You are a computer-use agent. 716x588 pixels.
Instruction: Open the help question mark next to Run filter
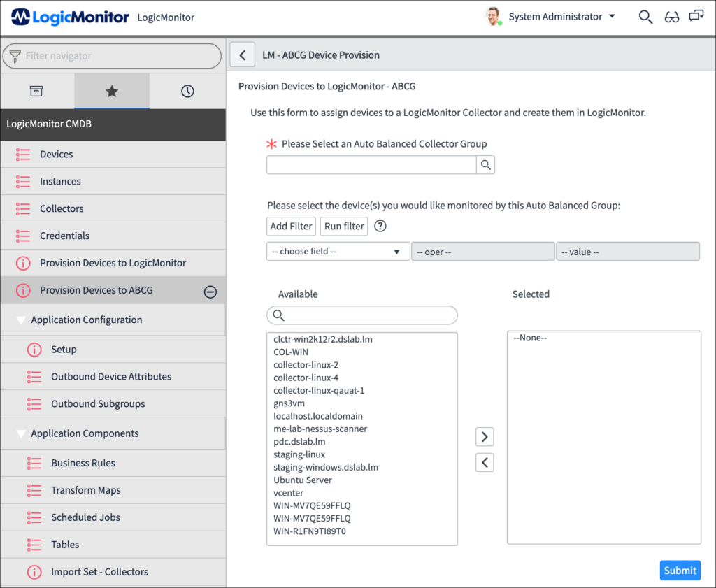point(379,225)
